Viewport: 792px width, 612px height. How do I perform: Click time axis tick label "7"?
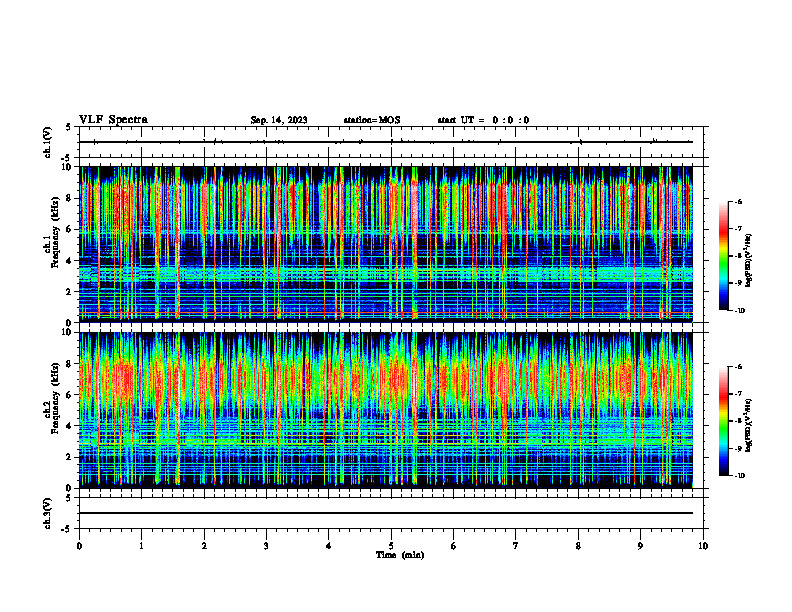coord(516,546)
